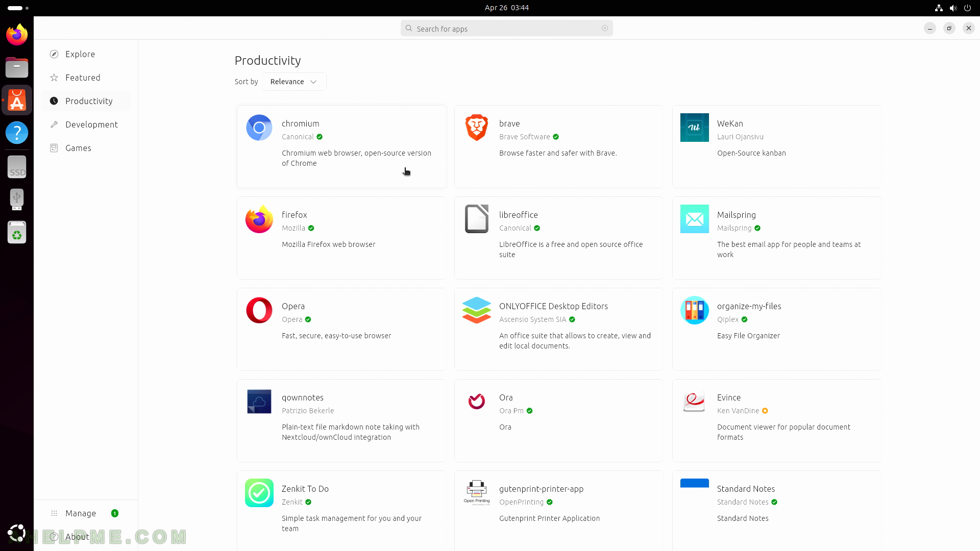Open the About page in sidebar
Image resolution: width=980 pixels, height=551 pixels.
[x=86, y=537]
